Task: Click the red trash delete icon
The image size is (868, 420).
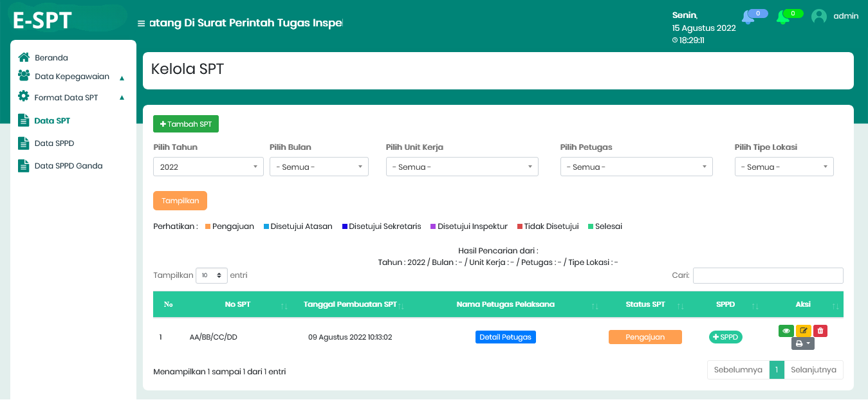Action: click(820, 331)
